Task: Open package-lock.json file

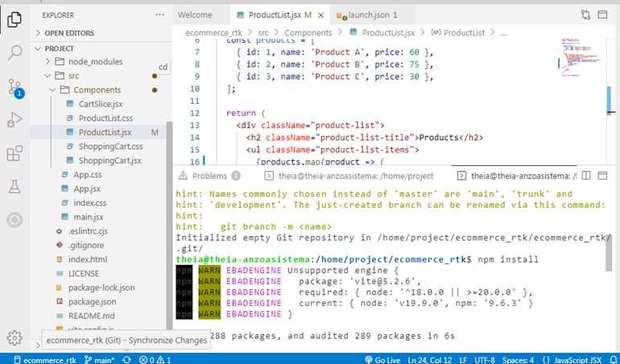Action: (101, 287)
